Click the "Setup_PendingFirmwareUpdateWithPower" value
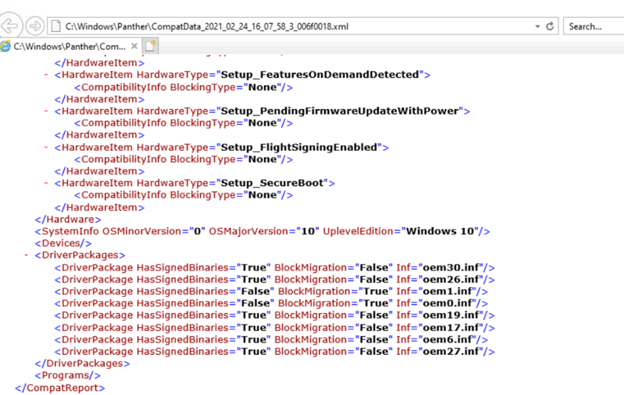 click(339, 111)
